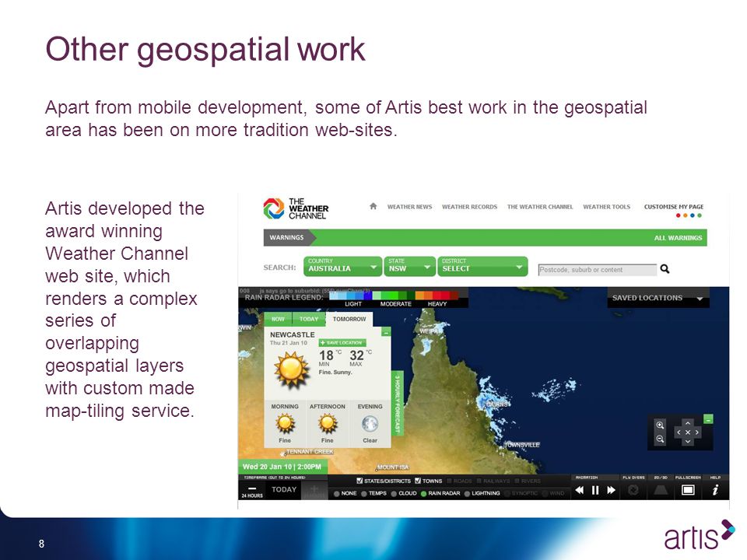747x560 pixels.
Task: Open Weather Records menu
Action: (x=469, y=207)
